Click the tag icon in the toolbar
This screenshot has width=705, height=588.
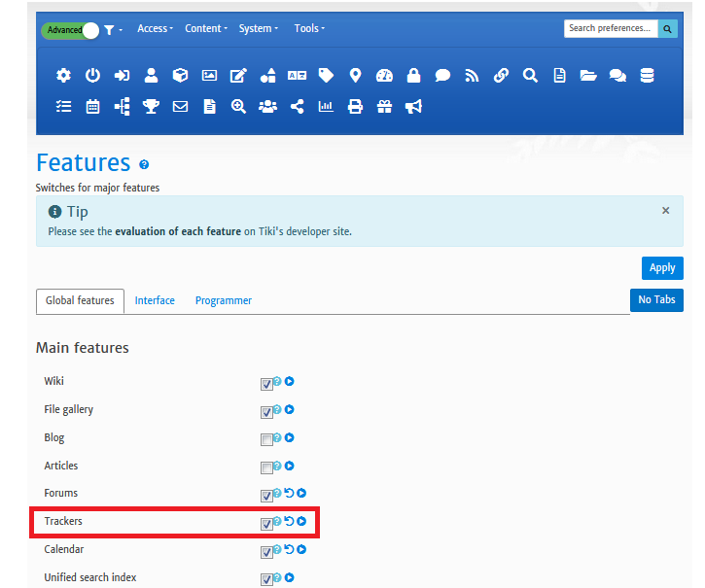(x=326, y=75)
